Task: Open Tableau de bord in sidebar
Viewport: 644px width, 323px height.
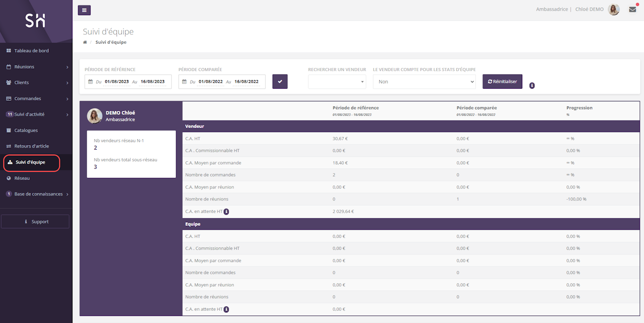Action: pos(31,51)
